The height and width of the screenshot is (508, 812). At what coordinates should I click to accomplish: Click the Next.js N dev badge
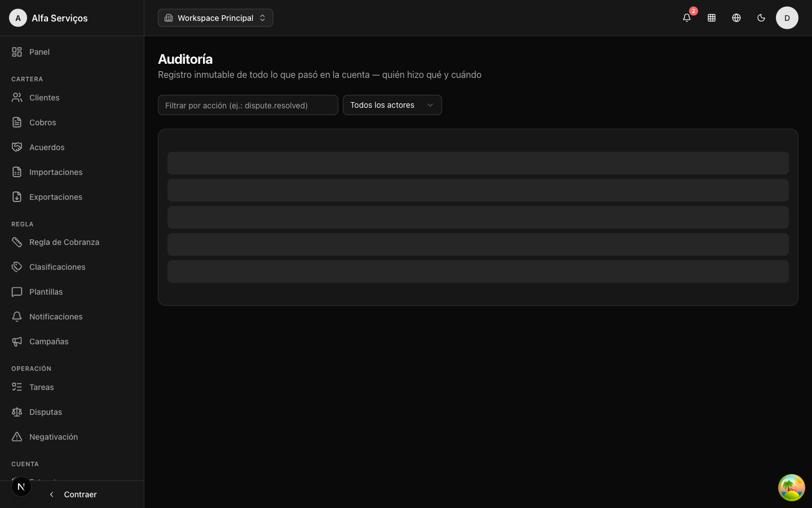point(21,487)
